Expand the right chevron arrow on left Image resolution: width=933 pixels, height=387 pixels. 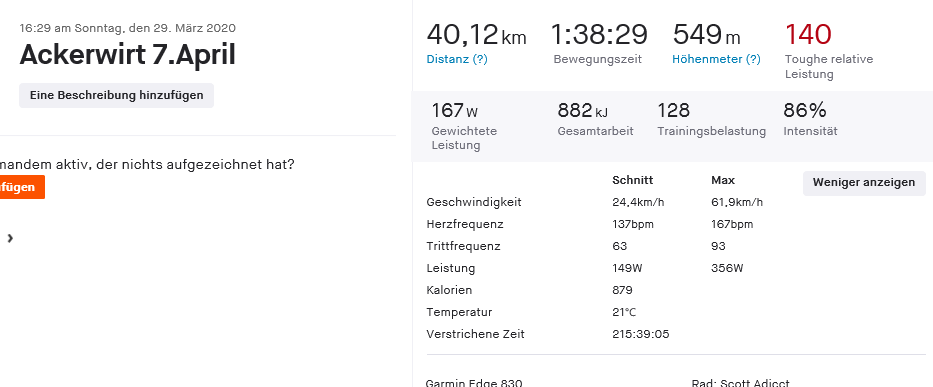[10, 238]
